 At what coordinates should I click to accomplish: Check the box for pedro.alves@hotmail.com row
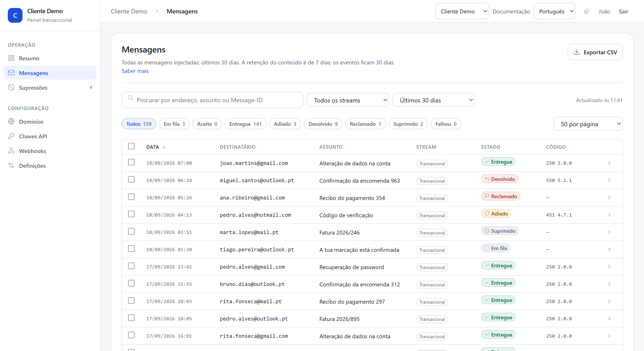click(x=131, y=214)
